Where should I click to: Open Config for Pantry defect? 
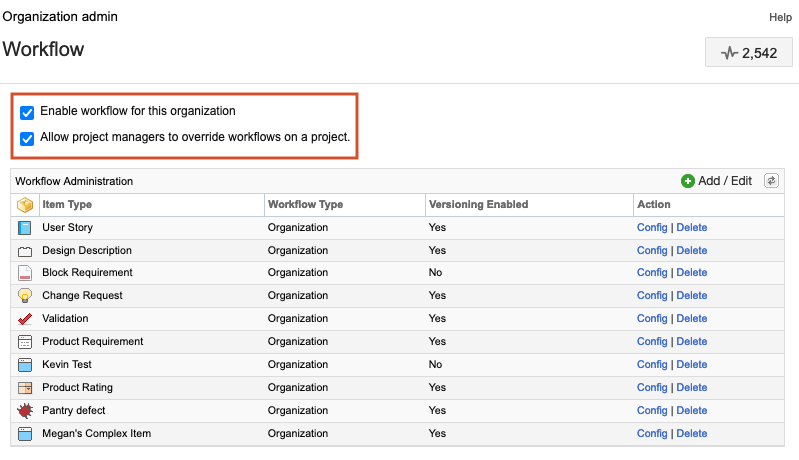coord(652,410)
